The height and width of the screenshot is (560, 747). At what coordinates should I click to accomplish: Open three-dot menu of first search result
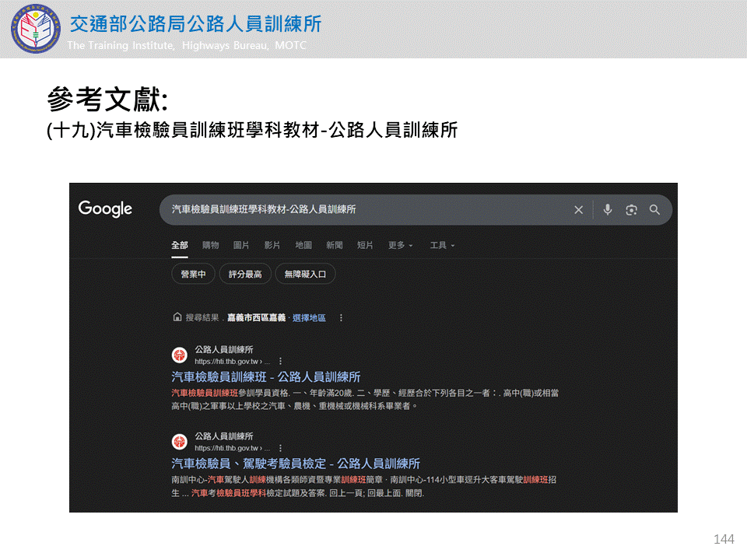point(280,362)
